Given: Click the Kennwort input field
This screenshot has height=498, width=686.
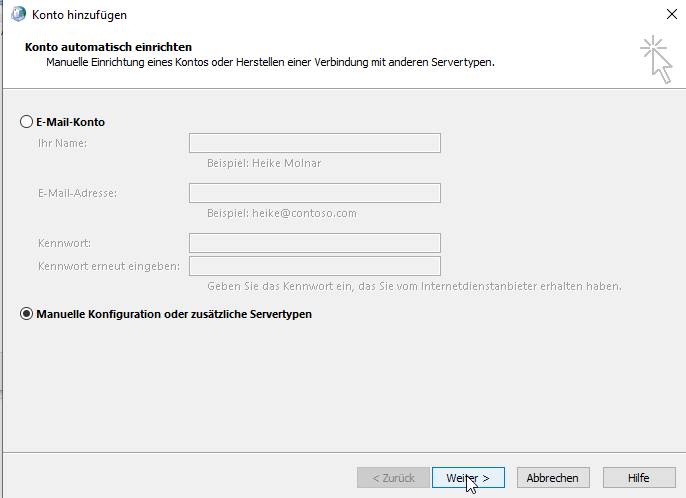Looking at the screenshot, I should (x=314, y=243).
